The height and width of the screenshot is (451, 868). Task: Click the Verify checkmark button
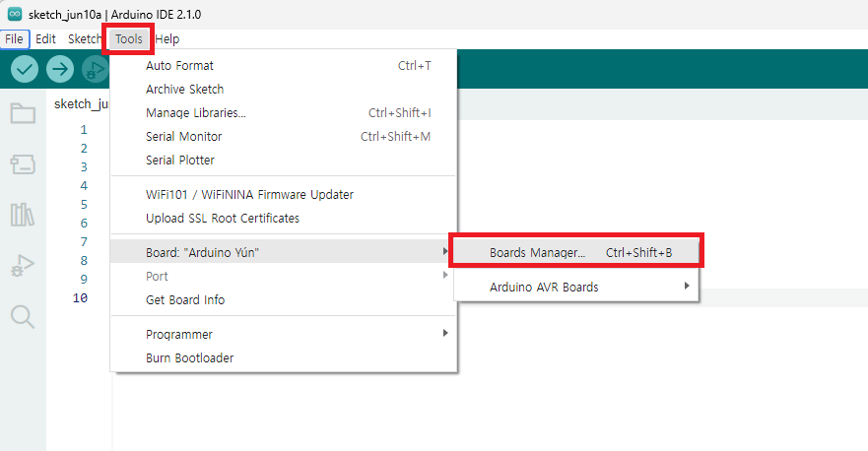coord(25,69)
